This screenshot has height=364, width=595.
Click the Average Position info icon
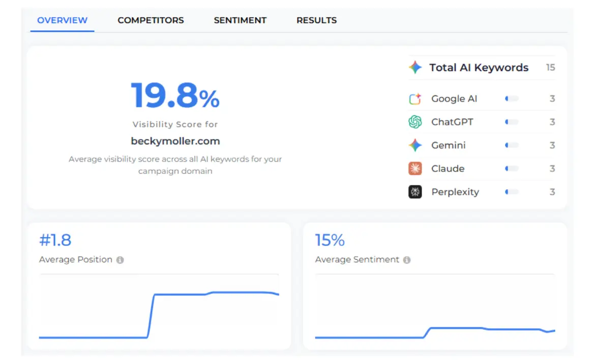(x=120, y=260)
